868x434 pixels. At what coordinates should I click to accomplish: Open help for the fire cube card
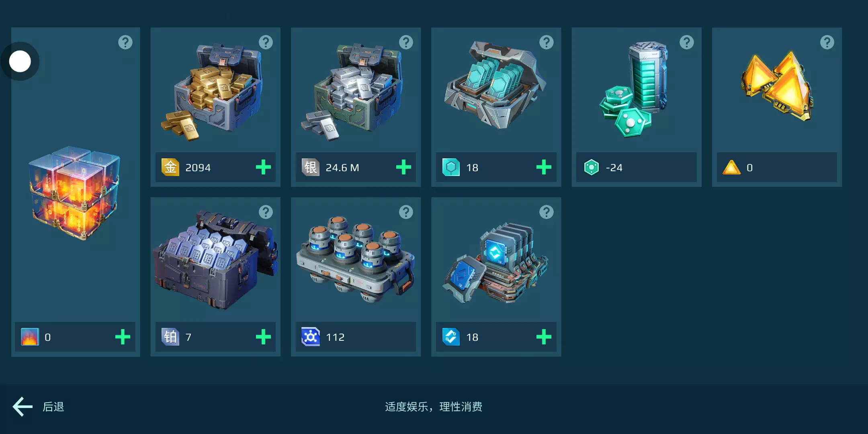tap(125, 42)
